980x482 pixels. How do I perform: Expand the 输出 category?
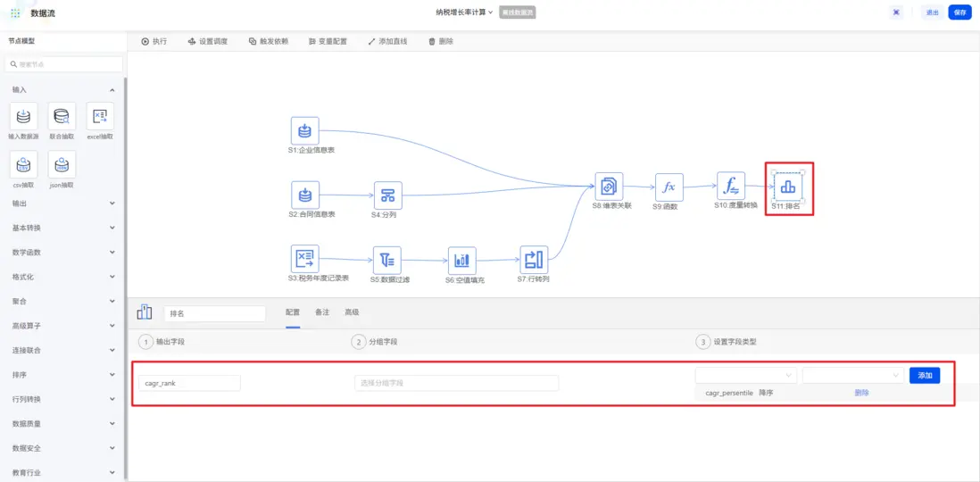[62, 204]
